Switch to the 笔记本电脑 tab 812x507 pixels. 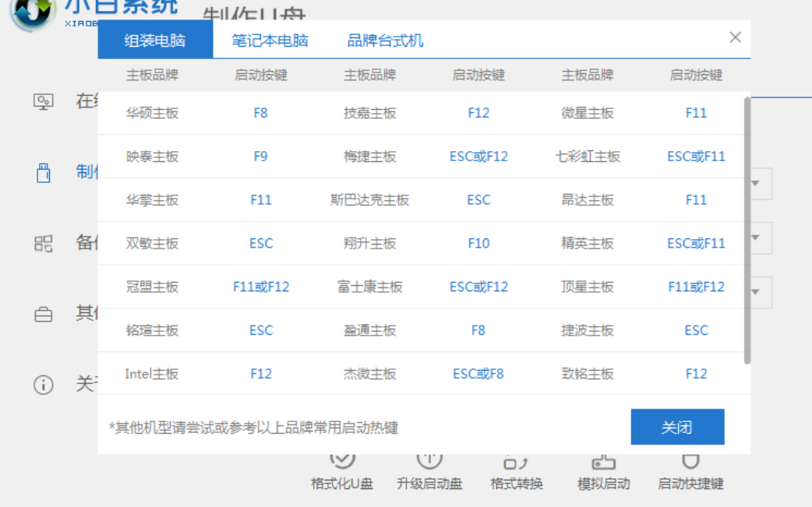(x=270, y=40)
